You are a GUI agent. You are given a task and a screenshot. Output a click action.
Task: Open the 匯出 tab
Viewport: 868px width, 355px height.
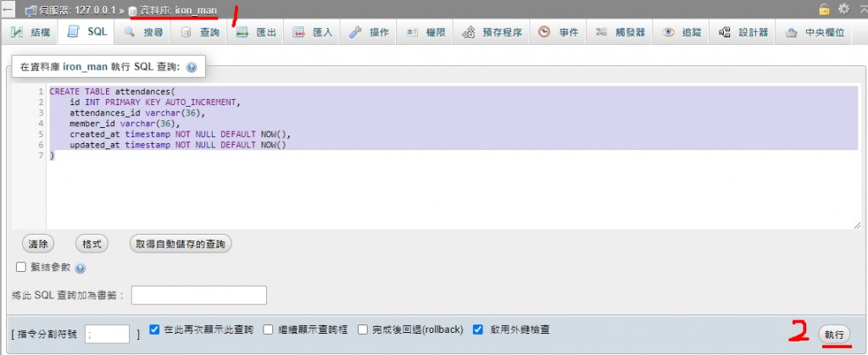pos(256,33)
